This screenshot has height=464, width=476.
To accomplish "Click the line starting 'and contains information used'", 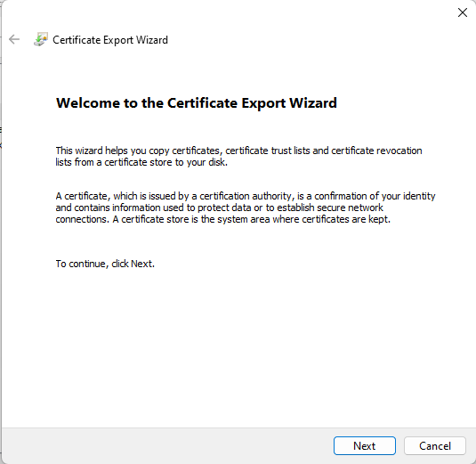I will pyautogui.click(x=219, y=208).
